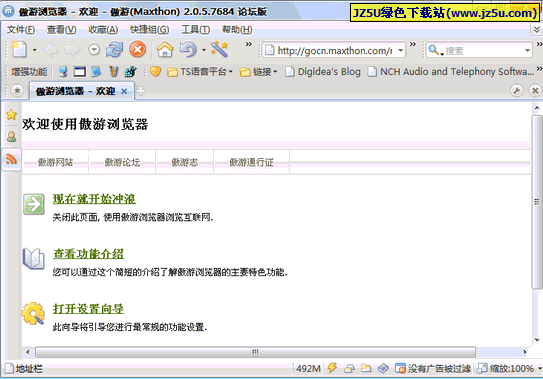Open the user account sidebar icon

pyautogui.click(x=11, y=136)
